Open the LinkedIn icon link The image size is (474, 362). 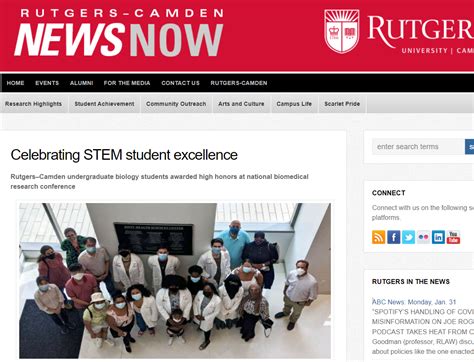438,237
